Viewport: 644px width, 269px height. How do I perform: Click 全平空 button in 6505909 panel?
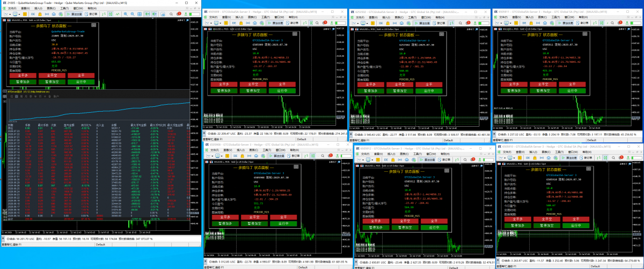click(253, 84)
